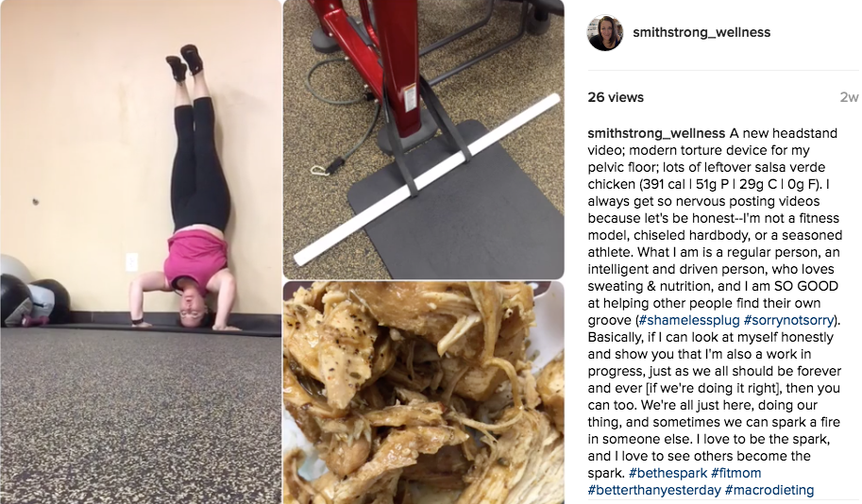Click the wall outlet in the video

coord(131,262)
